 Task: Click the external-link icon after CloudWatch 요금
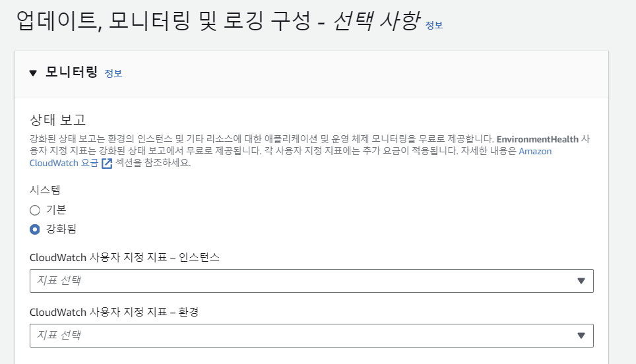(107, 164)
